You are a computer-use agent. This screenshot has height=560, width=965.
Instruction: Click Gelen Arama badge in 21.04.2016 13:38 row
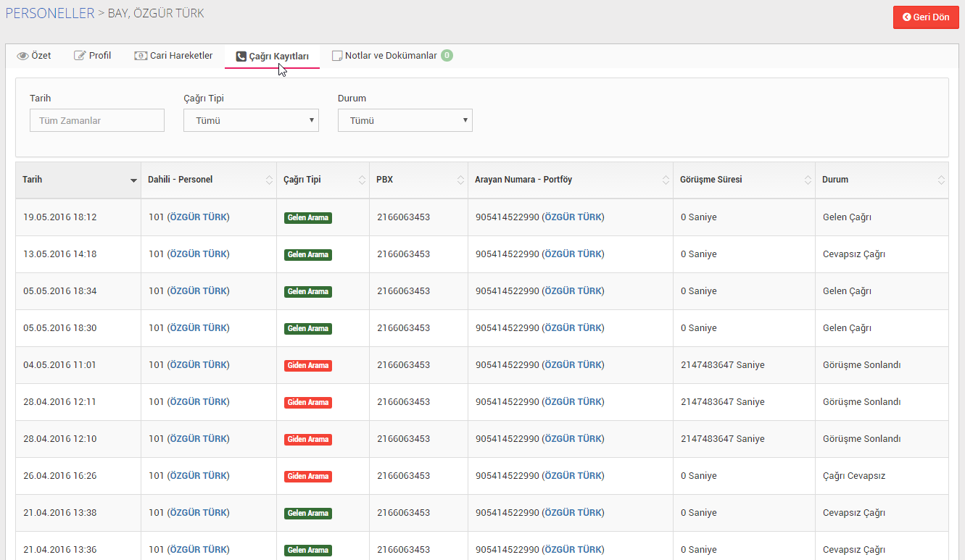coord(308,513)
